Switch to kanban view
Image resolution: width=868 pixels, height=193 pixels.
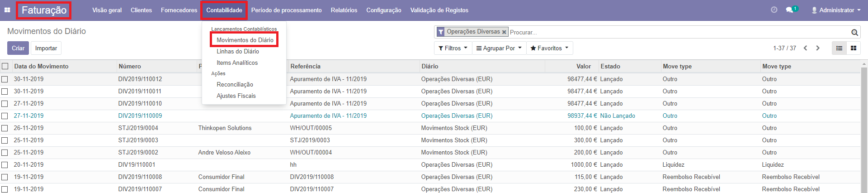(x=854, y=48)
